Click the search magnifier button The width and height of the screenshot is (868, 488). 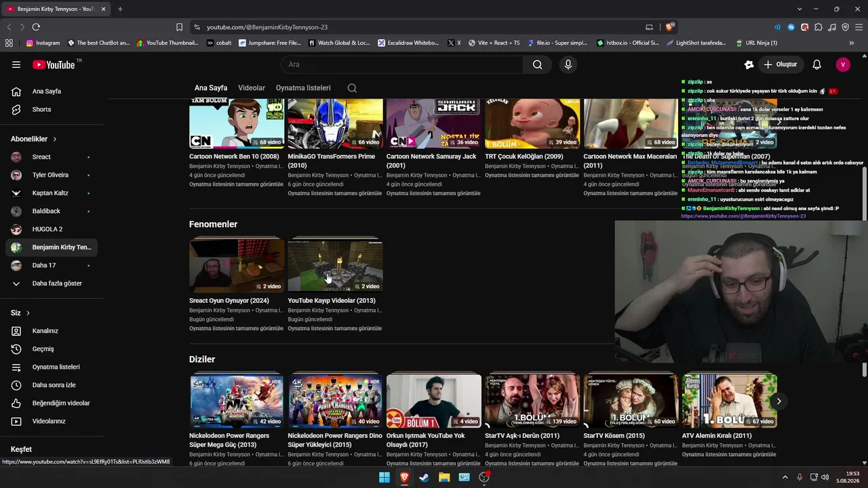tap(537, 64)
